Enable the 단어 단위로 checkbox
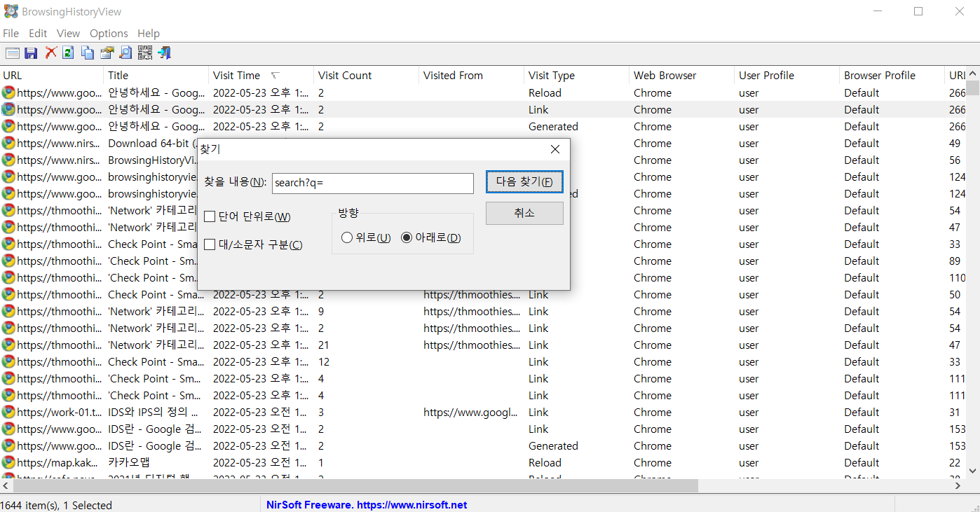Viewport: 980px width, 512px height. click(210, 217)
